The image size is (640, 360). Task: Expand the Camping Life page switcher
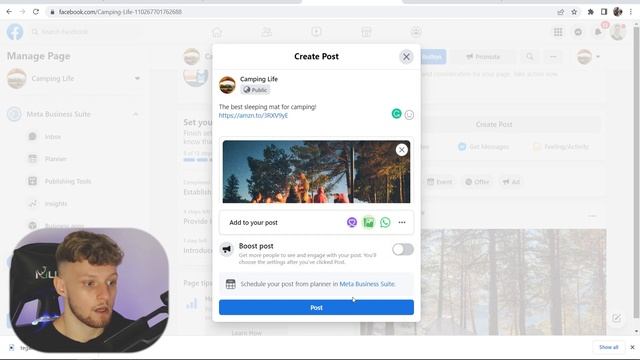[x=137, y=78]
